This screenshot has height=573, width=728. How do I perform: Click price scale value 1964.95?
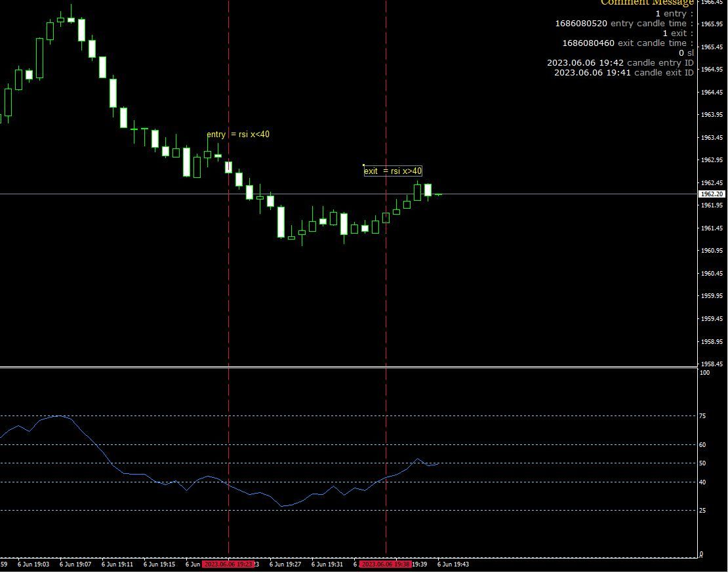712,69
